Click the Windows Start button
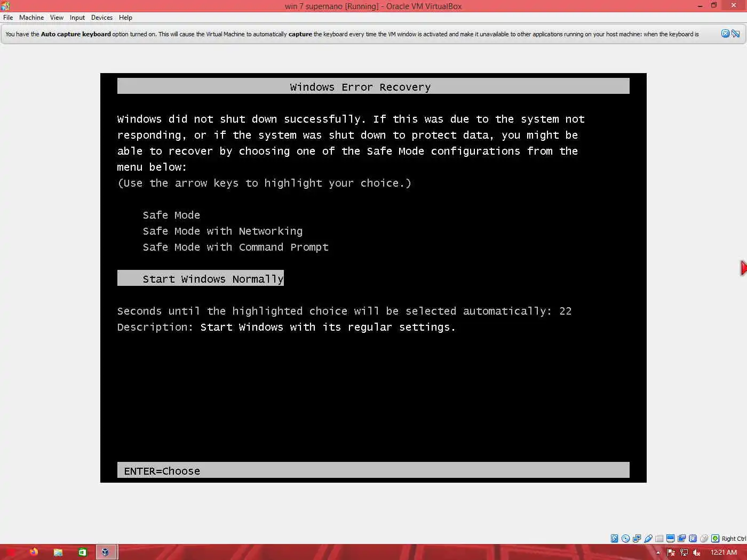747x560 pixels. (10, 552)
